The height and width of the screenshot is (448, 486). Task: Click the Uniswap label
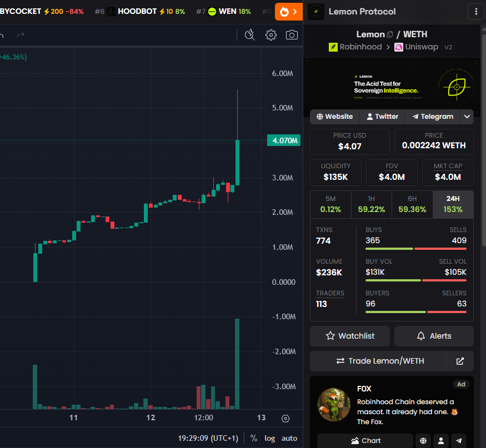pyautogui.click(x=422, y=47)
